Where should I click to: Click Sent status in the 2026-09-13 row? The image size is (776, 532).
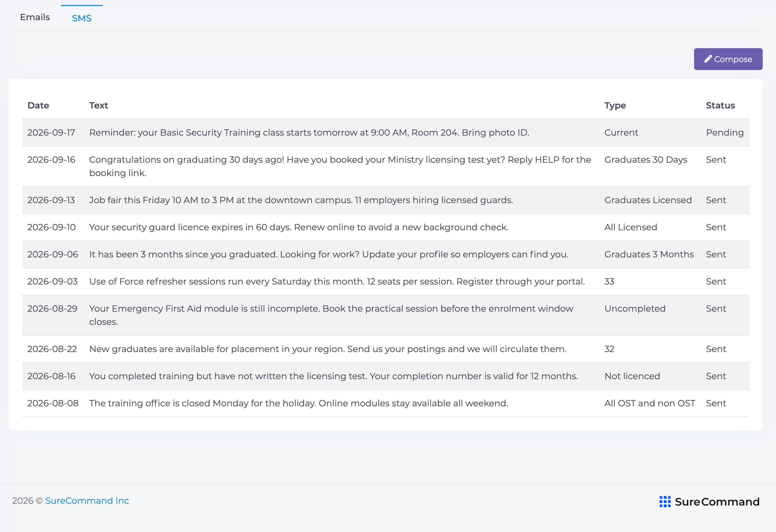pyautogui.click(x=716, y=200)
